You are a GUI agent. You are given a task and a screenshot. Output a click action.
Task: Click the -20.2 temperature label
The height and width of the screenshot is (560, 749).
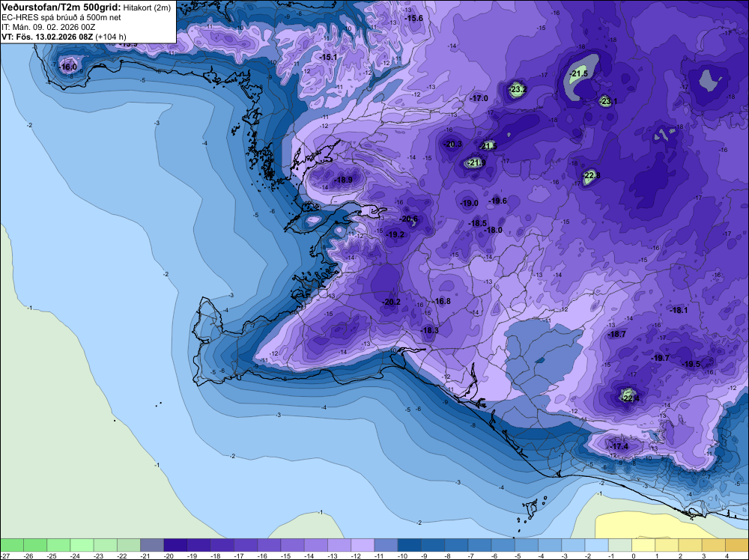[391, 302]
